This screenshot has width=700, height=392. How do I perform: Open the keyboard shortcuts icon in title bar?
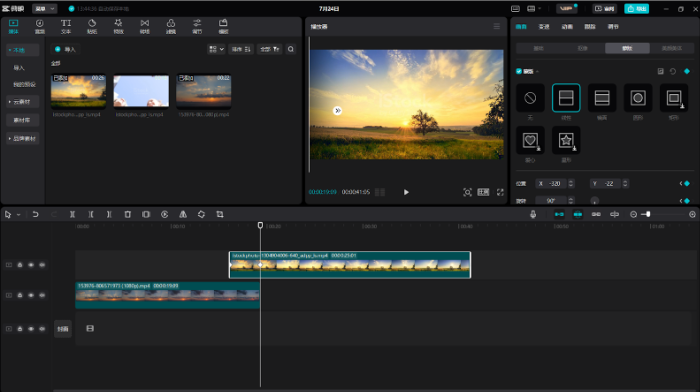coord(515,8)
